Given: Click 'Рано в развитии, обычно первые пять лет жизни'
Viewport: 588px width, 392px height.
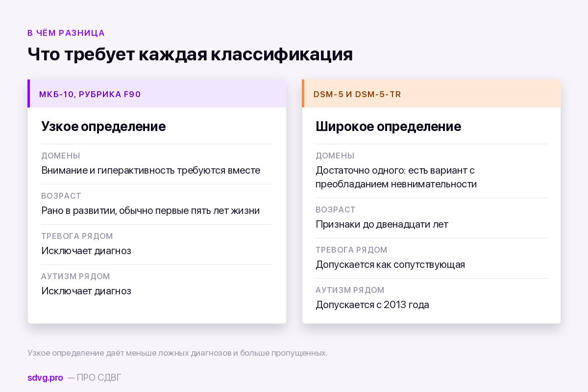Looking at the screenshot, I should (x=150, y=210).
